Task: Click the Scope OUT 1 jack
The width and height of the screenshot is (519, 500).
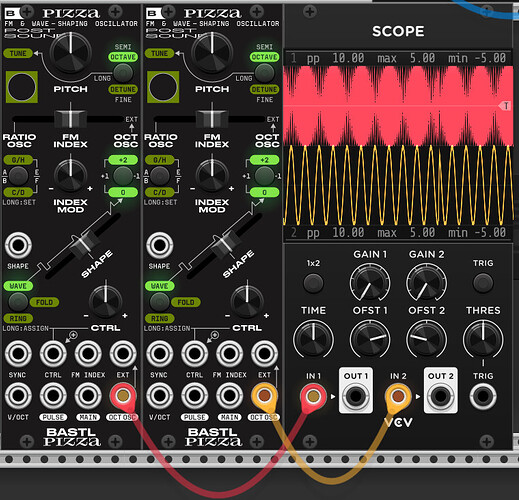Action: 355,396
